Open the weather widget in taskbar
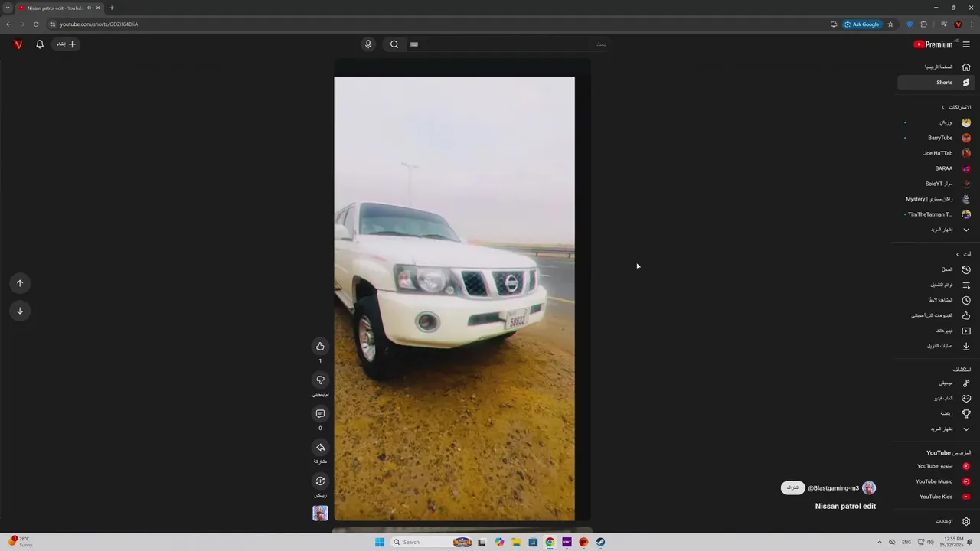980x551 pixels. (21, 542)
